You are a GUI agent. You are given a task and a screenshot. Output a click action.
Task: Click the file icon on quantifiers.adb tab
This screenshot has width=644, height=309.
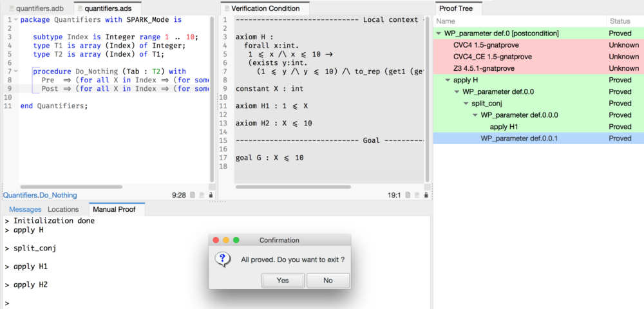[x=10, y=8]
